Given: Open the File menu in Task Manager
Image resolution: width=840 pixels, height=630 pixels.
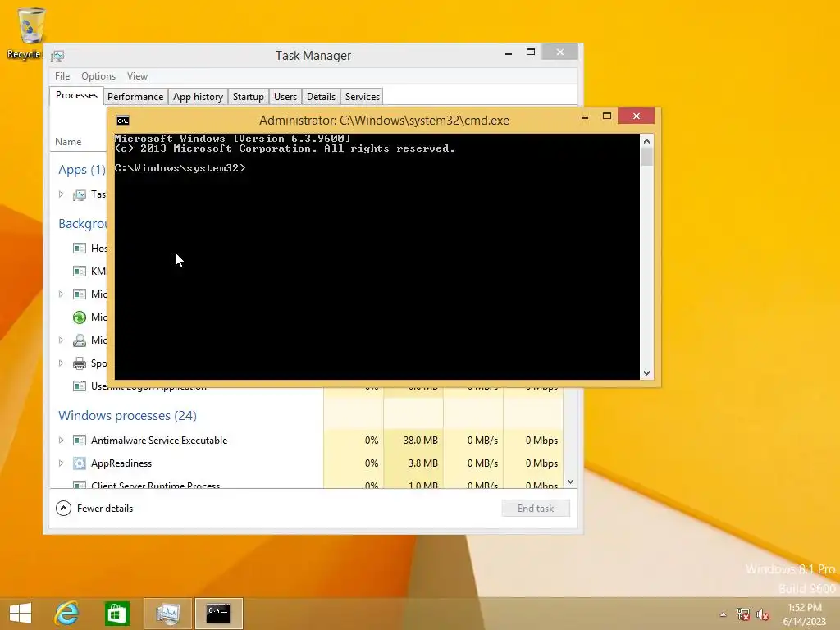Looking at the screenshot, I should click(x=62, y=76).
